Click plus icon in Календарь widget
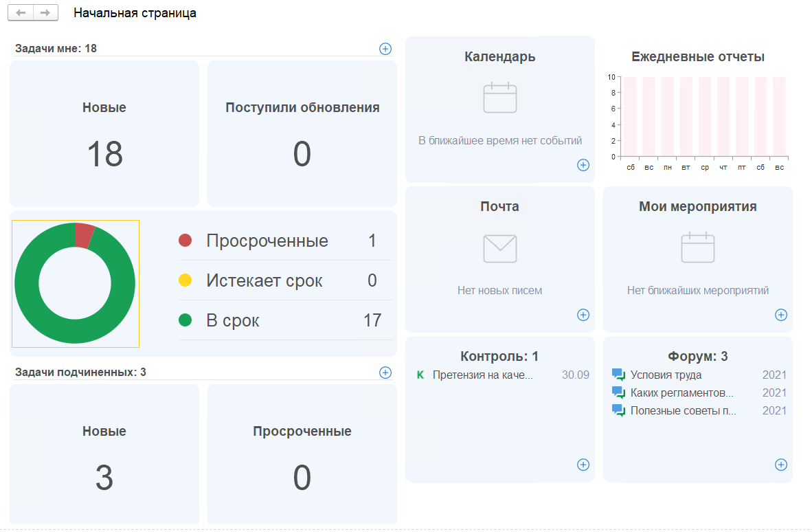812x532 pixels. (x=583, y=165)
